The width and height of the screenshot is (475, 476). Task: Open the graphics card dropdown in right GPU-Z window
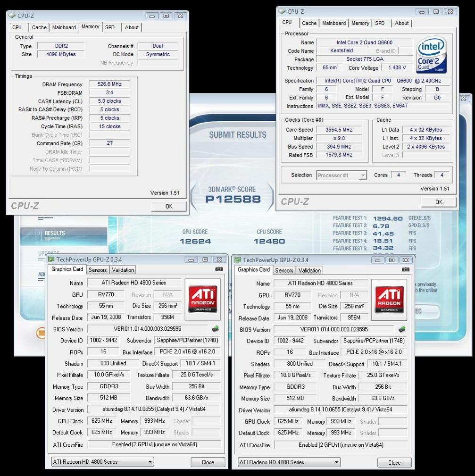(289, 462)
